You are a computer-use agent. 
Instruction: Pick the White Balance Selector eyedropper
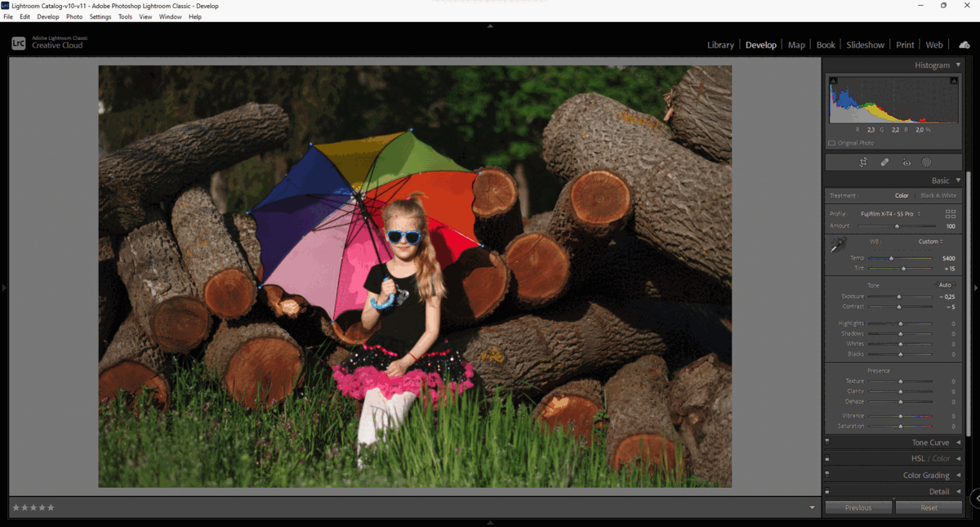(838, 244)
